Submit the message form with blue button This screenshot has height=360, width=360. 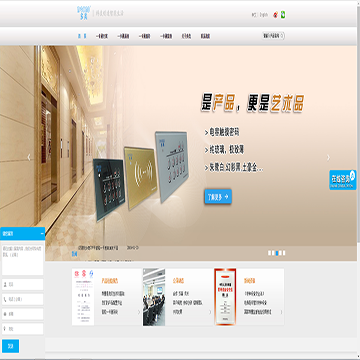(10, 346)
